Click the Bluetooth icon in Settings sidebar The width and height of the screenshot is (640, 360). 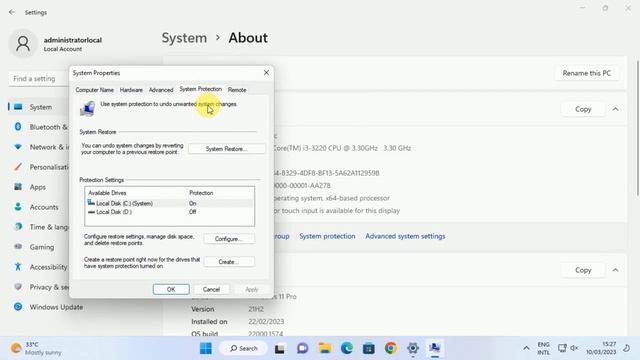pos(18,127)
